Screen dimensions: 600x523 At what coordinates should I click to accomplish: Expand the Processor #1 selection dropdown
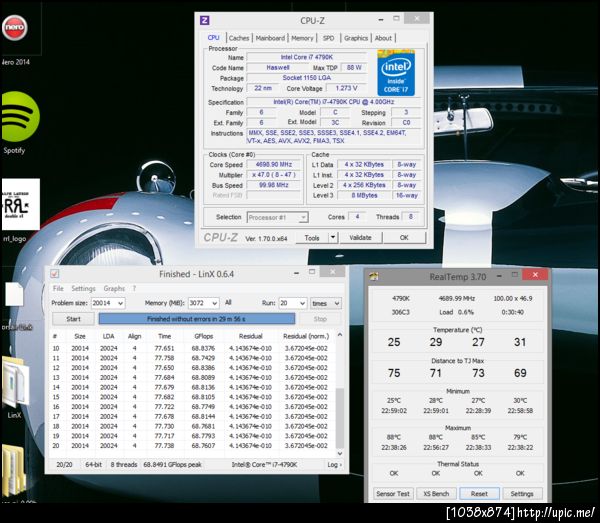coord(303,217)
